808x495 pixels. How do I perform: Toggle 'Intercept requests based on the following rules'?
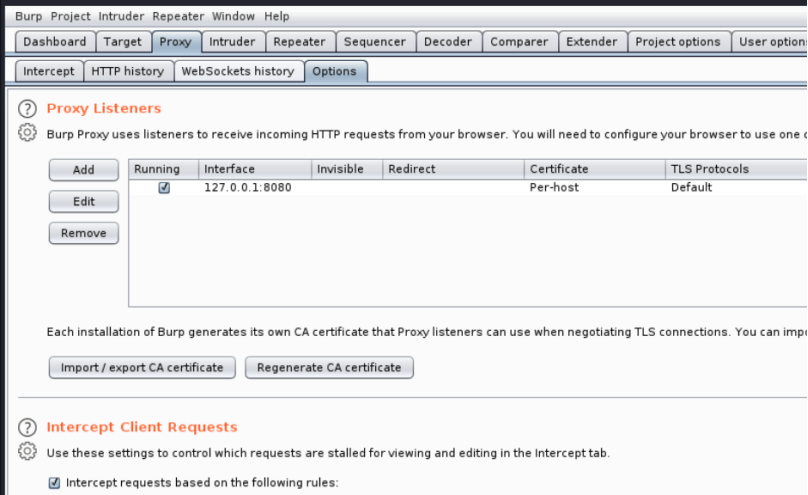click(54, 483)
